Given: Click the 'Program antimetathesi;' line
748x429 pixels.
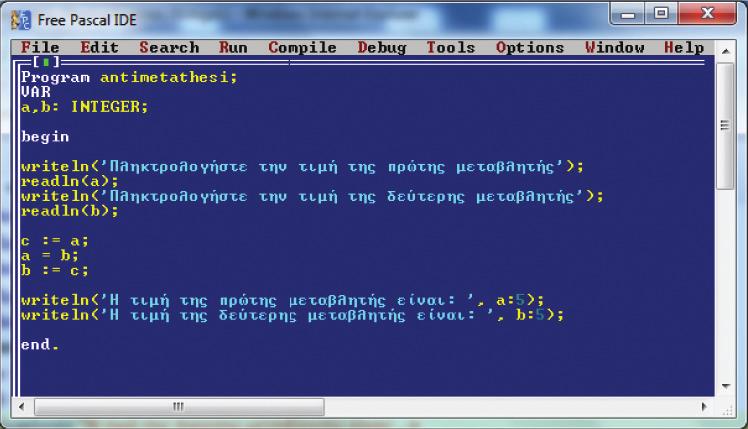Looking at the screenshot, I should click(x=129, y=77).
